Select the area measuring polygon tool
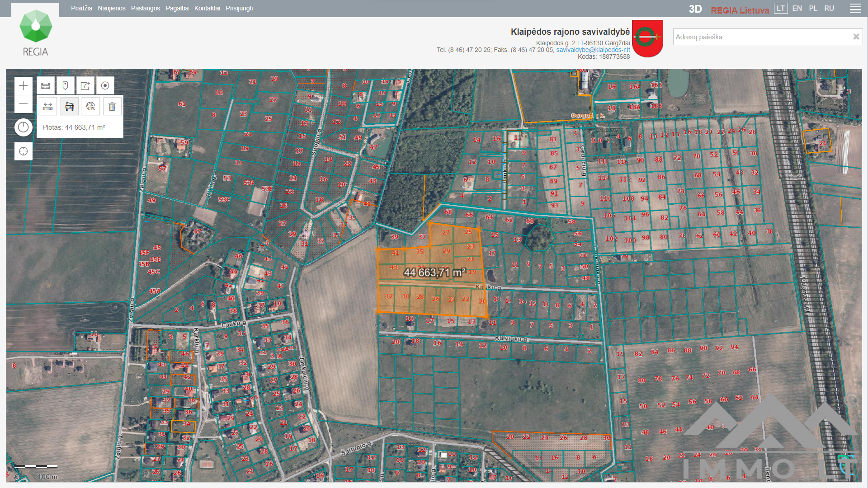Image resolution: width=868 pixels, height=488 pixels. point(70,107)
